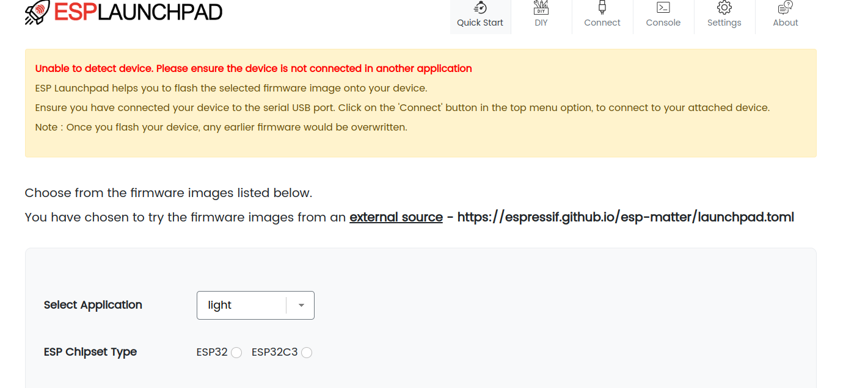Select the ESP32 chipset radio button
The height and width of the screenshot is (388, 868).
point(236,352)
